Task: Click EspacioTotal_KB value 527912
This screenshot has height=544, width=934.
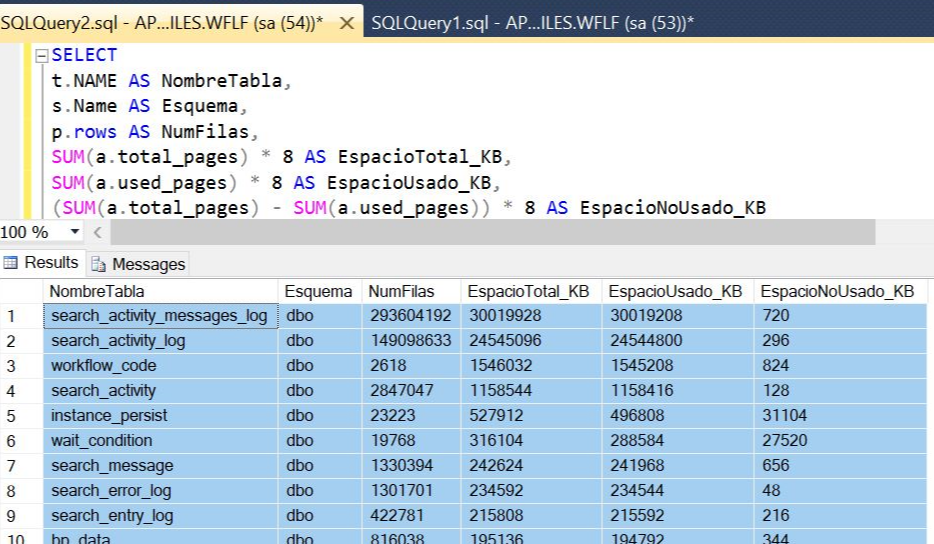Action: (531, 416)
